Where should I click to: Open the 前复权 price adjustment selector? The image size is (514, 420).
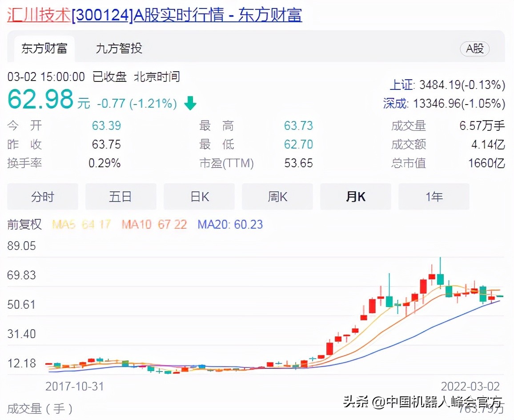point(25,225)
